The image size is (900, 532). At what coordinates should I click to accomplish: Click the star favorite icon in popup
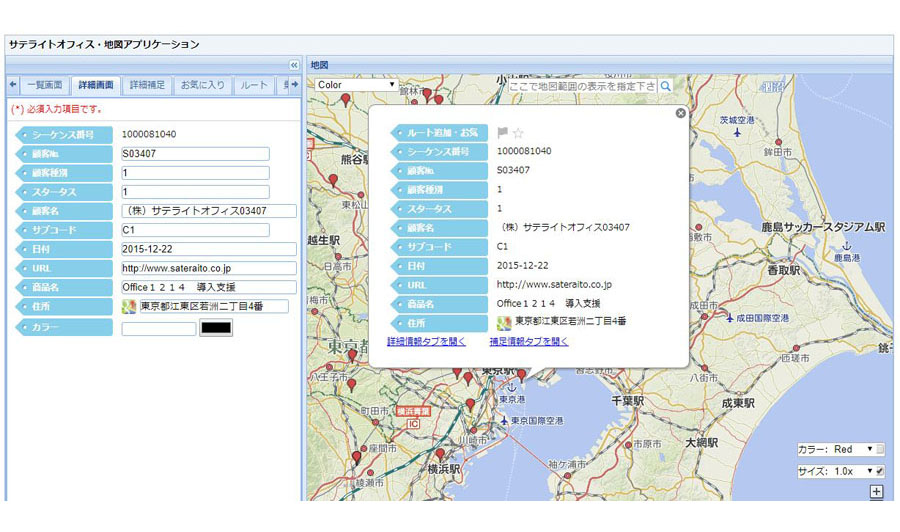tap(518, 133)
